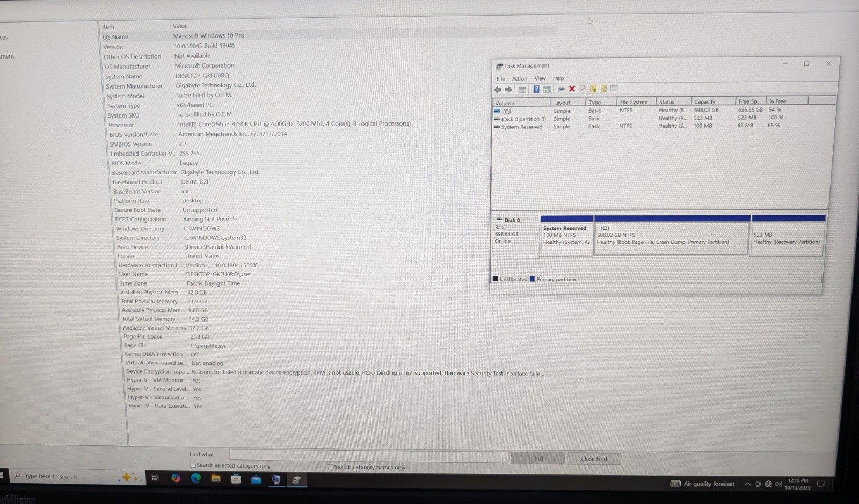Image resolution: width=859 pixels, height=504 pixels.
Task: Click the red X delete icon
Action: 572,89
